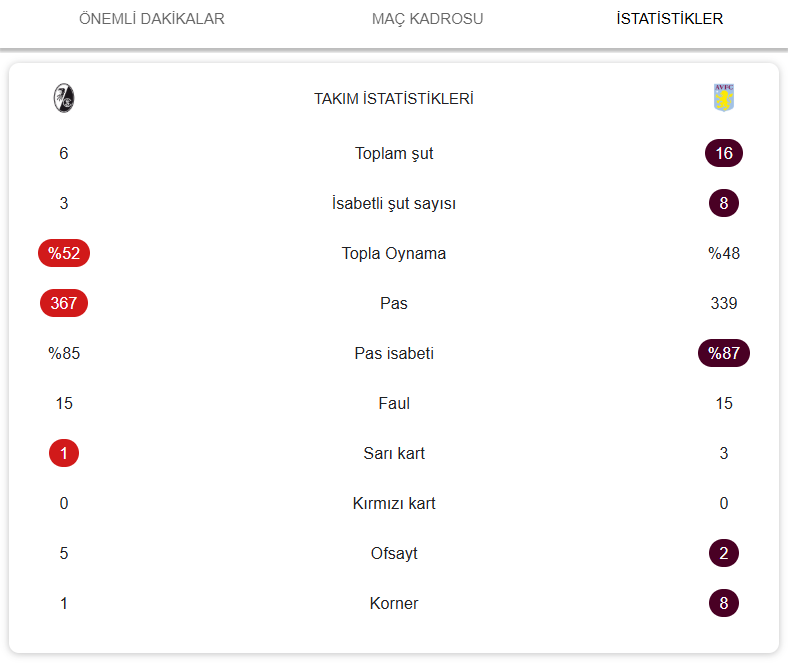Click the maroon 16 total shots badge
The height and width of the screenshot is (668, 788).
(x=724, y=153)
